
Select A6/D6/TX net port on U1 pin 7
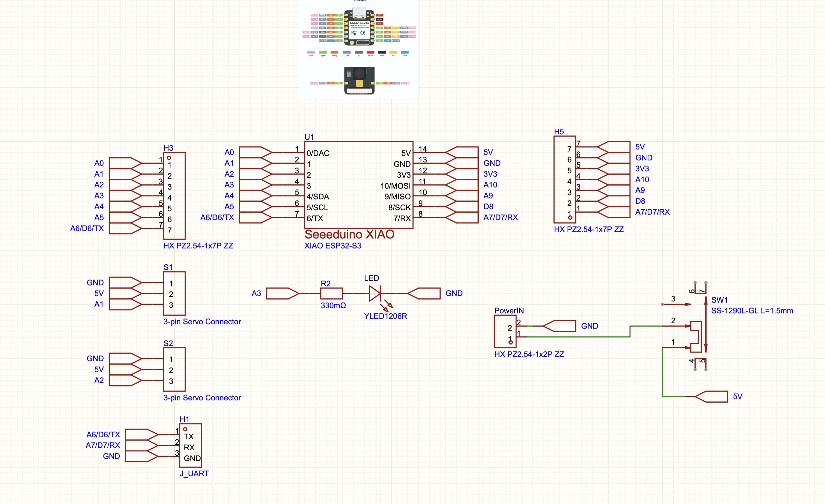(x=255, y=218)
